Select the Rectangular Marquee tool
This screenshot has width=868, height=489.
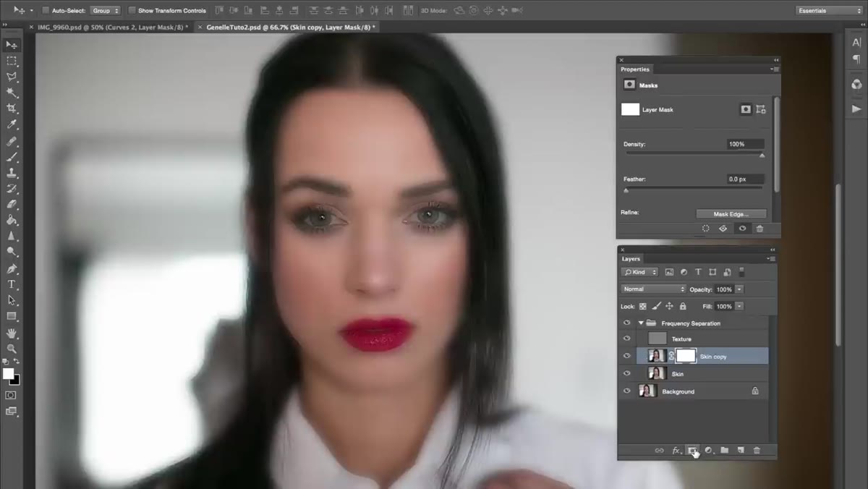point(12,61)
